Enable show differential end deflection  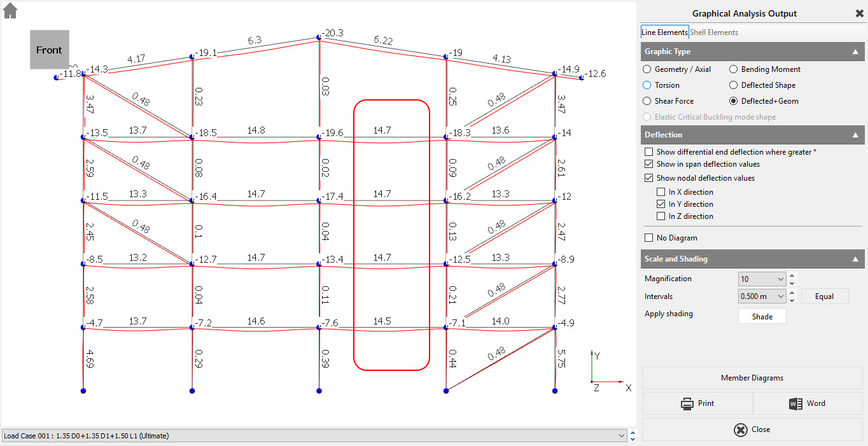click(648, 152)
